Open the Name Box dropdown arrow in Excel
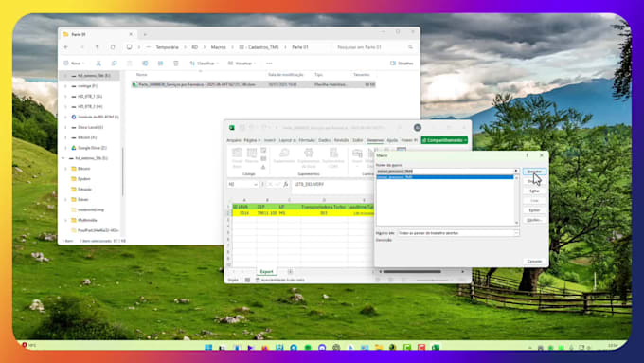Screen dimensions: 644x363 click(256, 185)
